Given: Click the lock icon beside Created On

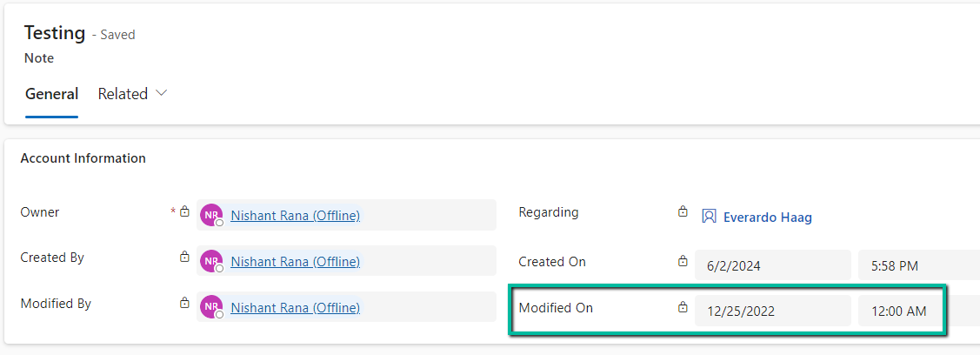Looking at the screenshot, I should click(683, 261).
